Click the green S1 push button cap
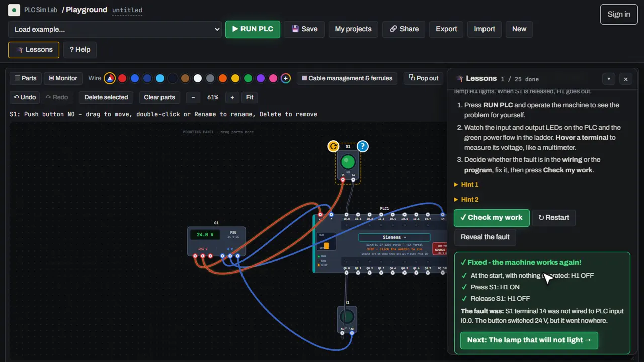Viewport: 644px width, 362px height. point(348,162)
